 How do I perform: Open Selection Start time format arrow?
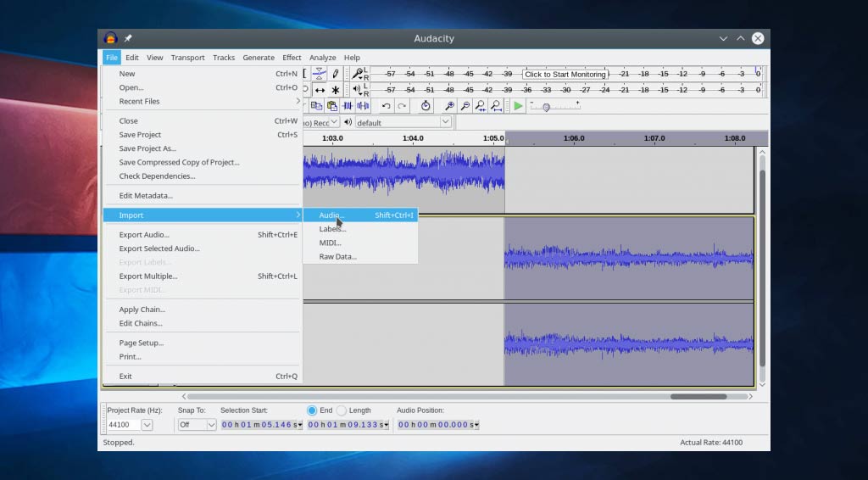(299, 425)
